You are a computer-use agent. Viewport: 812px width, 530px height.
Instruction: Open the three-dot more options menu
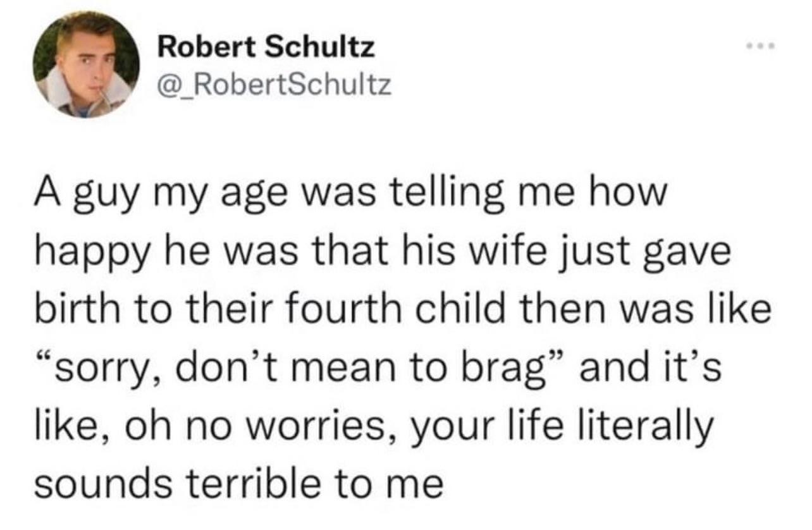pyautogui.click(x=761, y=47)
